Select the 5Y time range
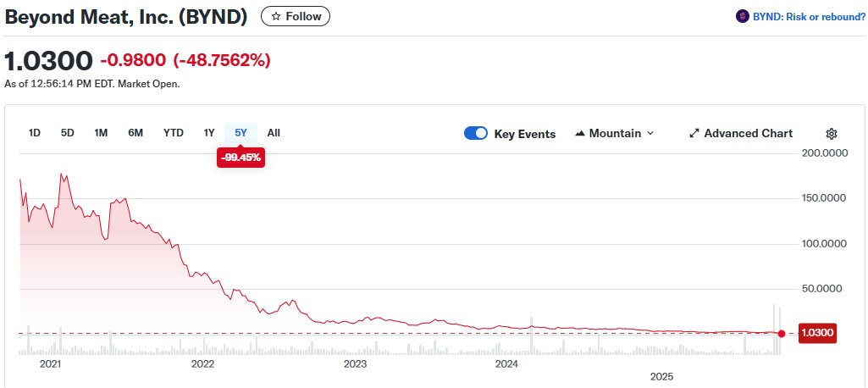Screen dimensions: 868x388 [x=240, y=133]
